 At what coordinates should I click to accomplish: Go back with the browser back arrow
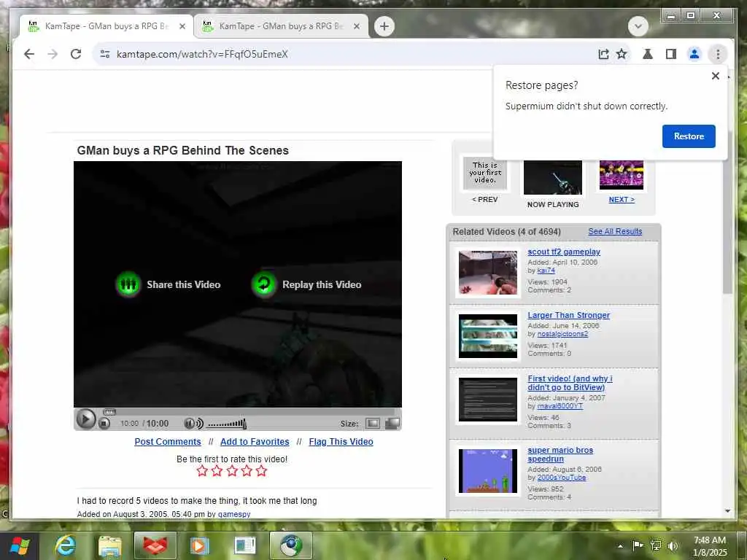tap(29, 54)
